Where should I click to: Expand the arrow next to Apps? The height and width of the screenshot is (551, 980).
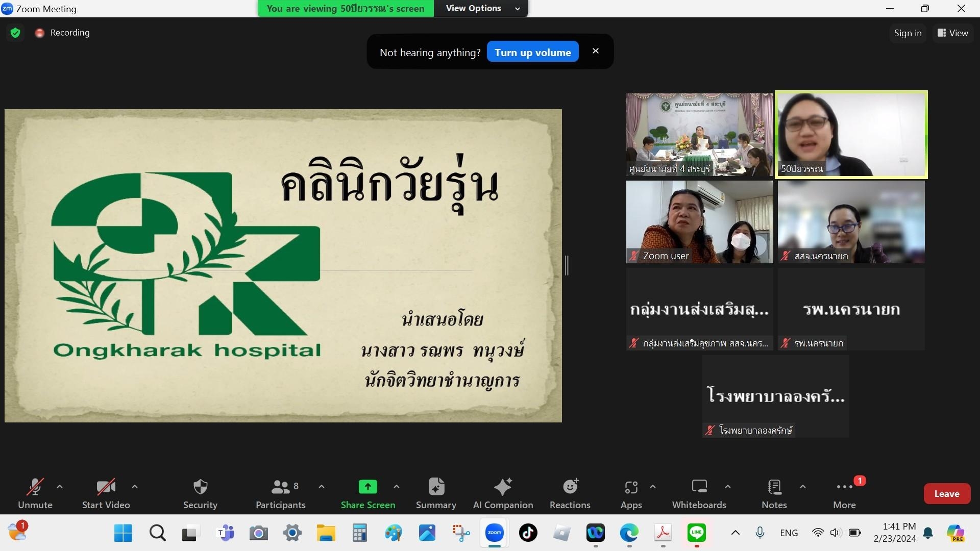point(653,487)
